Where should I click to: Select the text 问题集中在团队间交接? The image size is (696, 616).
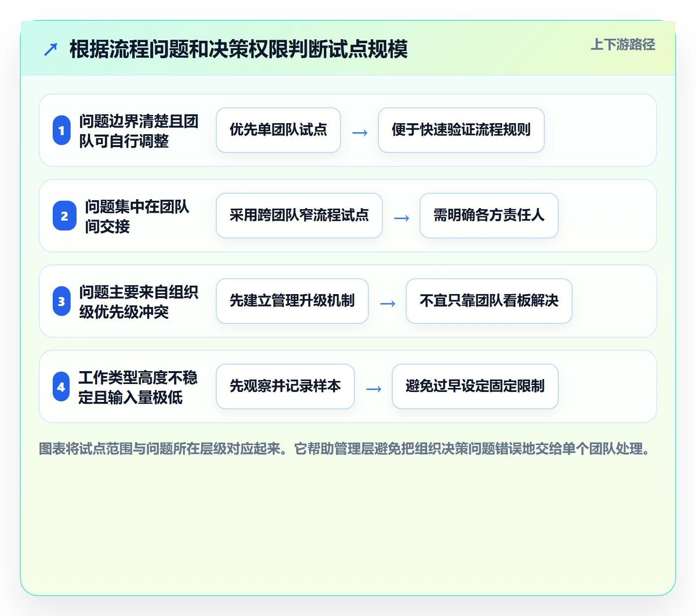click(137, 216)
